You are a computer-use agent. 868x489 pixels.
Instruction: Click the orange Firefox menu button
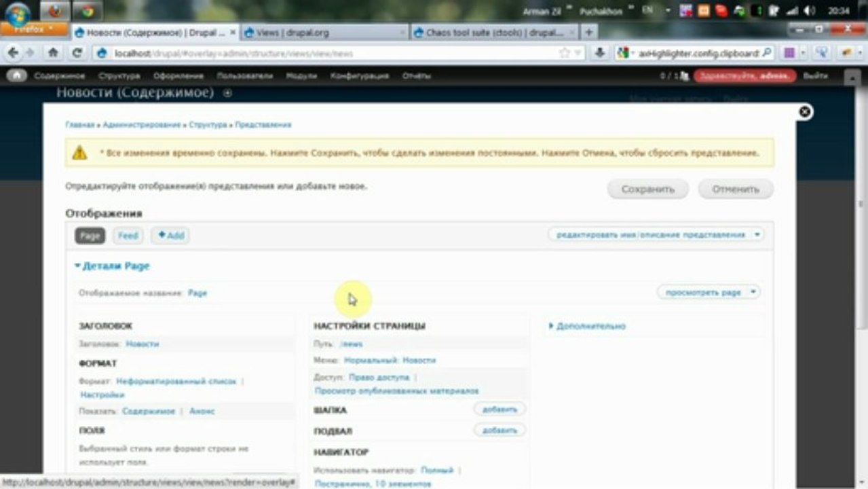coord(33,29)
